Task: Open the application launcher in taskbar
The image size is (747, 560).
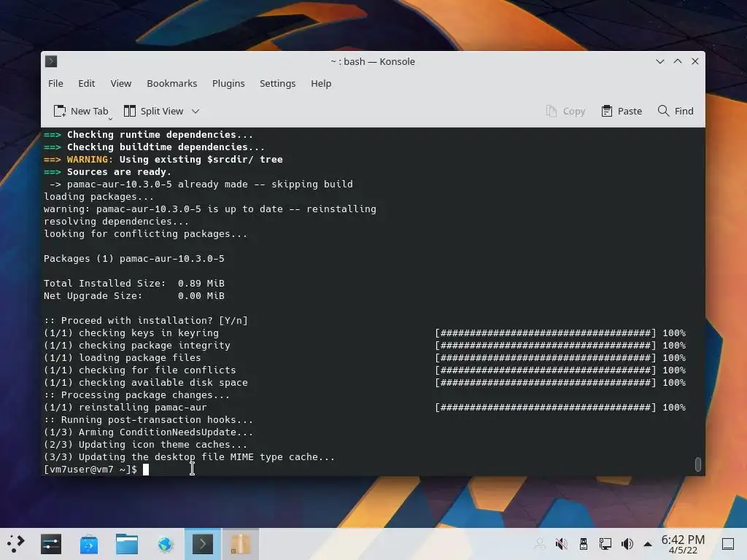Action: click(x=15, y=544)
